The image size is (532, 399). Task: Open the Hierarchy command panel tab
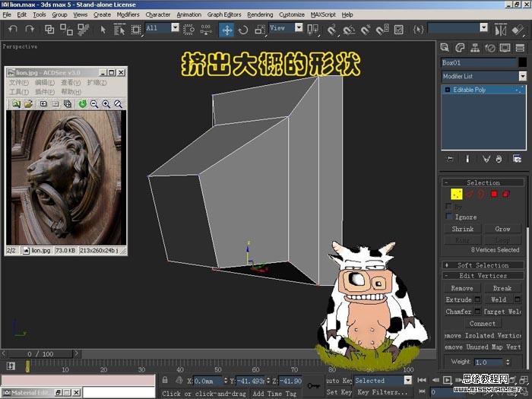(475, 47)
